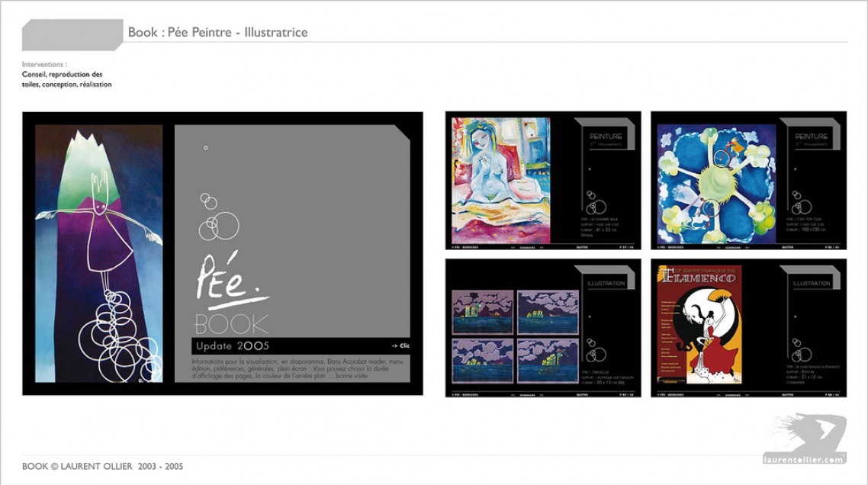Image resolution: width=868 pixels, height=485 pixels.
Task: Click the bubbles icon on the bicycle planet slide
Action: [801, 204]
